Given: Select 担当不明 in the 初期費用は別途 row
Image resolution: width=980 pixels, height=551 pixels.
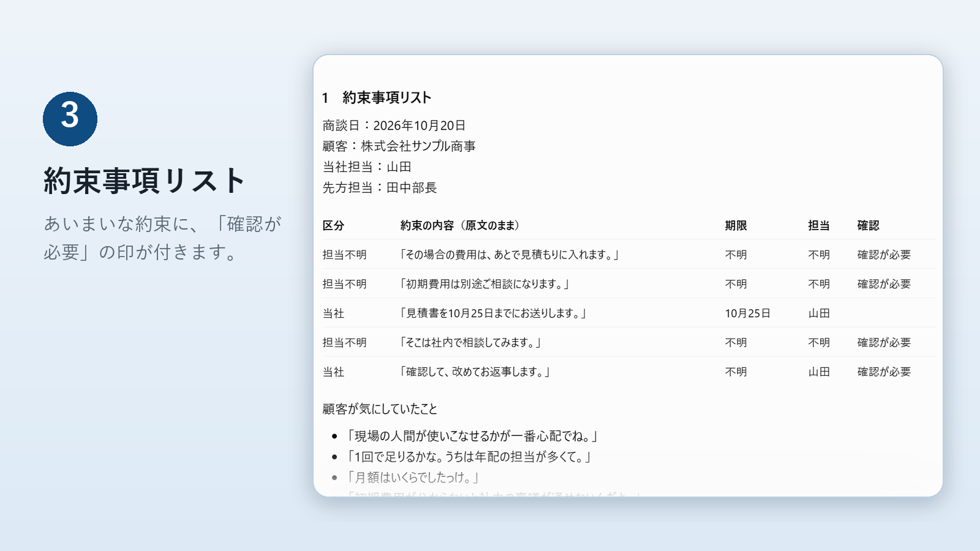Looking at the screenshot, I should click(345, 284).
